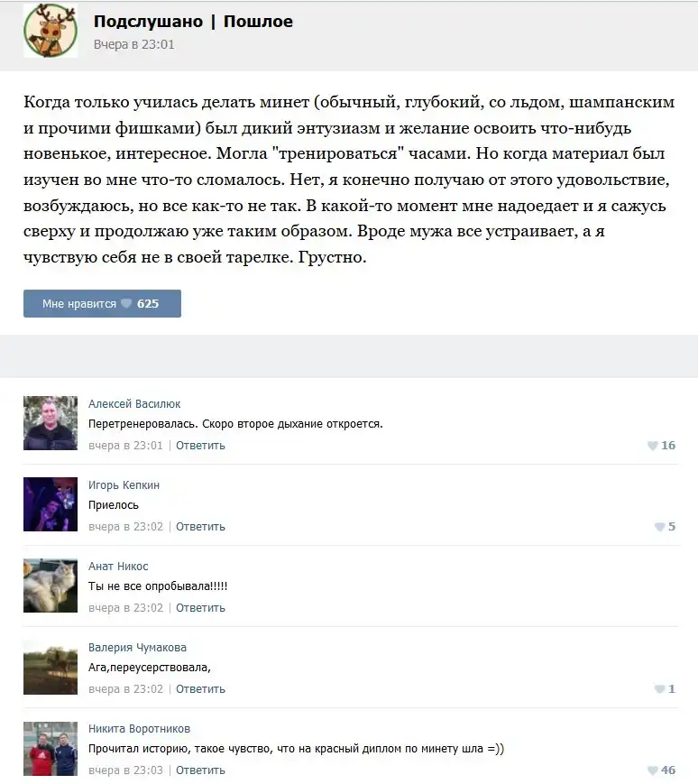This screenshot has width=698, height=784.
Task: Open Игорь Кепкин's profile photo
Action: 51,504
